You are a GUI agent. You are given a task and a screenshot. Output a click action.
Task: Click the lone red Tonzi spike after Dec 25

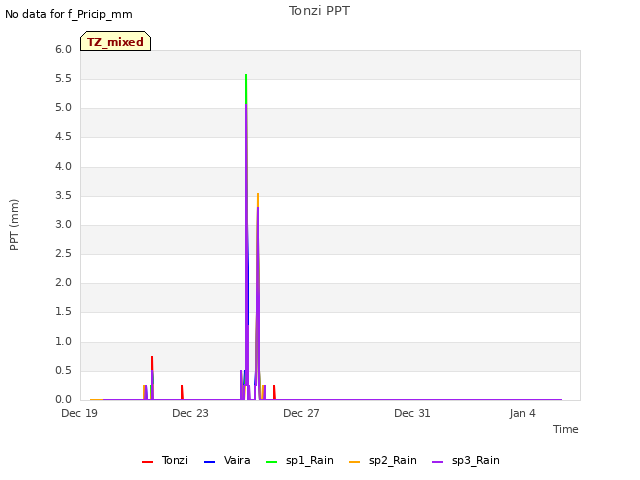coord(274,392)
